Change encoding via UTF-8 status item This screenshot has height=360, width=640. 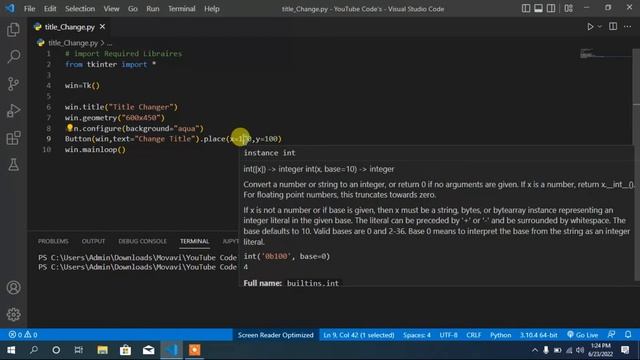pyautogui.click(x=448, y=335)
